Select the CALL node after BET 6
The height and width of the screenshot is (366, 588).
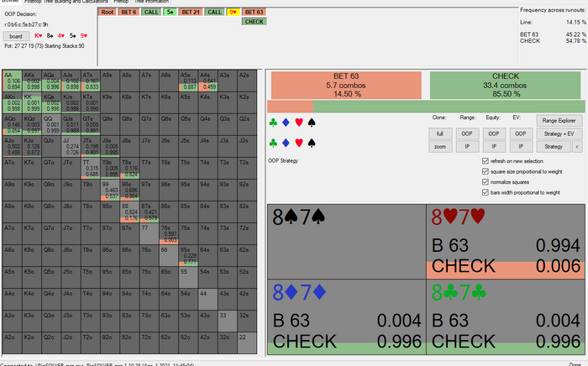click(x=151, y=12)
